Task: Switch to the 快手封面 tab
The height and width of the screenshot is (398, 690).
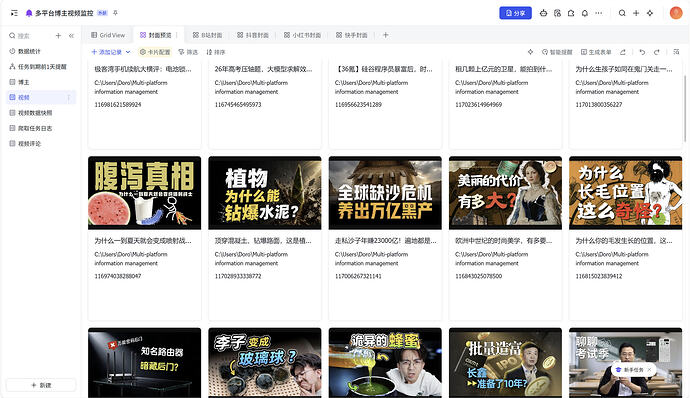Action: pyautogui.click(x=352, y=35)
